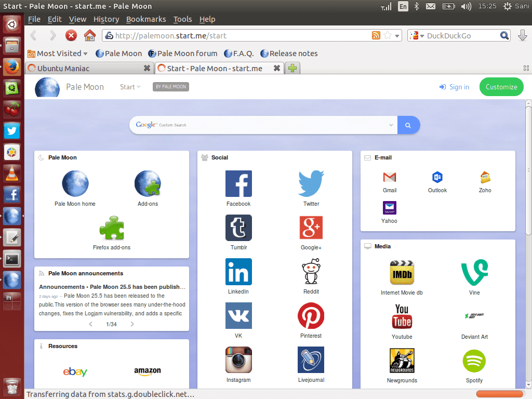Image resolution: width=532 pixels, height=399 pixels.
Task: Open VLC cone in the Ubuntu launcher
Action: (x=12, y=174)
